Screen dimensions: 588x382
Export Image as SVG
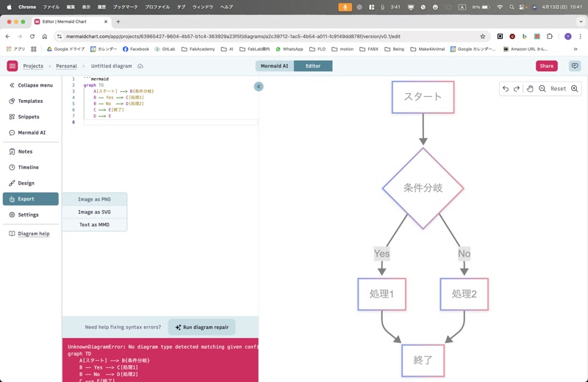click(x=95, y=212)
